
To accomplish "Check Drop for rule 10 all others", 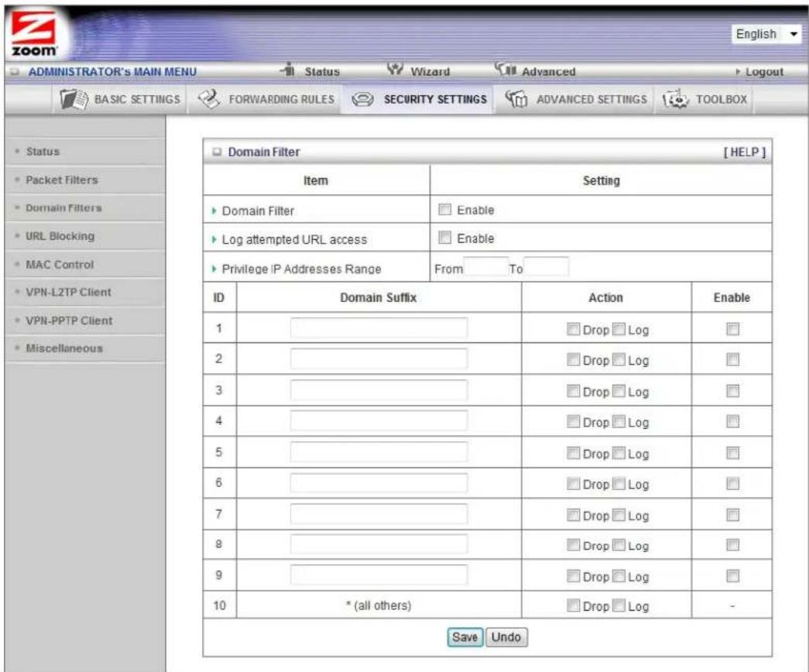I will [573, 605].
